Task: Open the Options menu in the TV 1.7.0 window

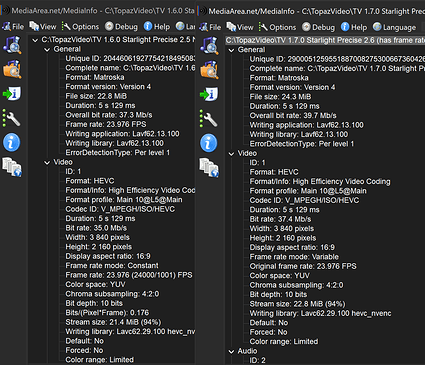Action: click(x=278, y=27)
